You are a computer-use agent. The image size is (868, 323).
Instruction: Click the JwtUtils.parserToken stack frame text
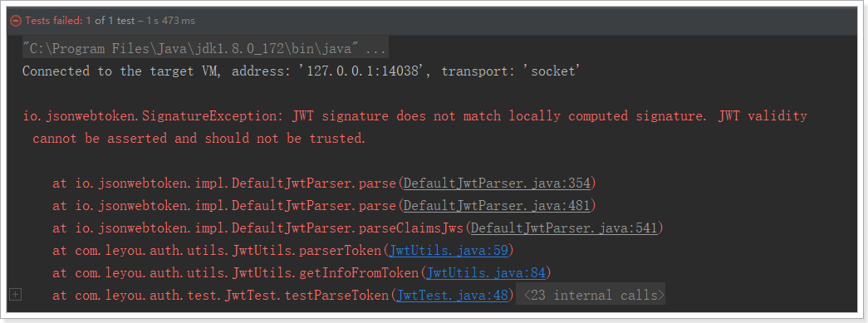(x=217, y=251)
